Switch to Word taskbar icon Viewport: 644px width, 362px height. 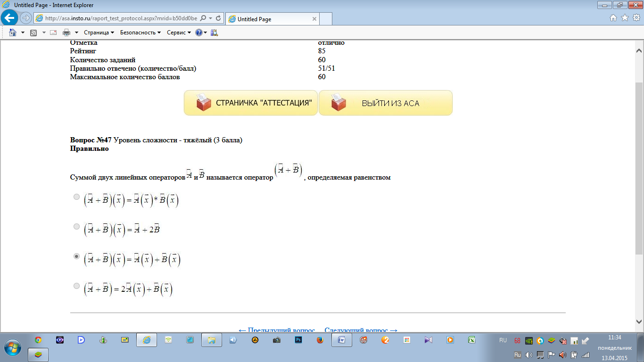tap(342, 340)
